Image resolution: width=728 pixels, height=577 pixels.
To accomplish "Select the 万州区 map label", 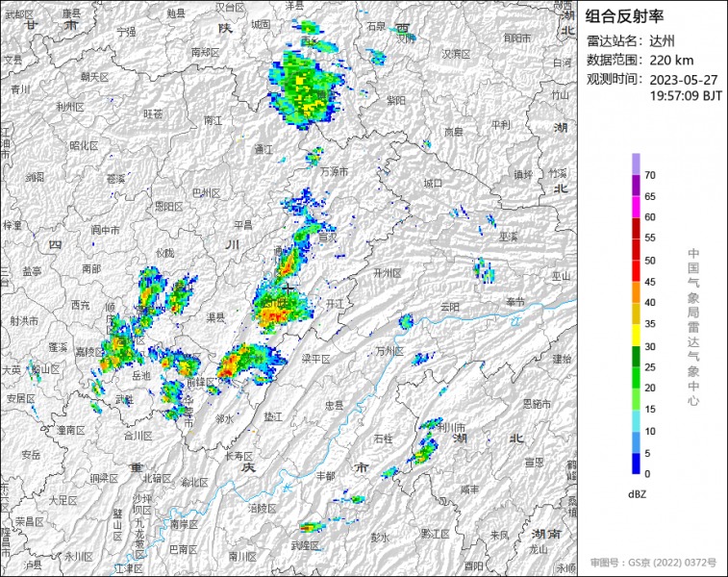I will (x=389, y=350).
